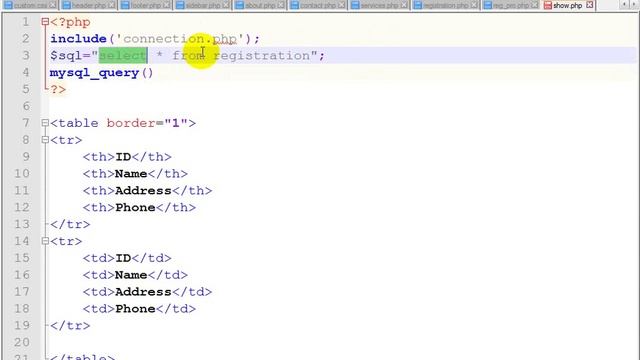Collapse the table fold marker on line 7

click(x=45, y=122)
